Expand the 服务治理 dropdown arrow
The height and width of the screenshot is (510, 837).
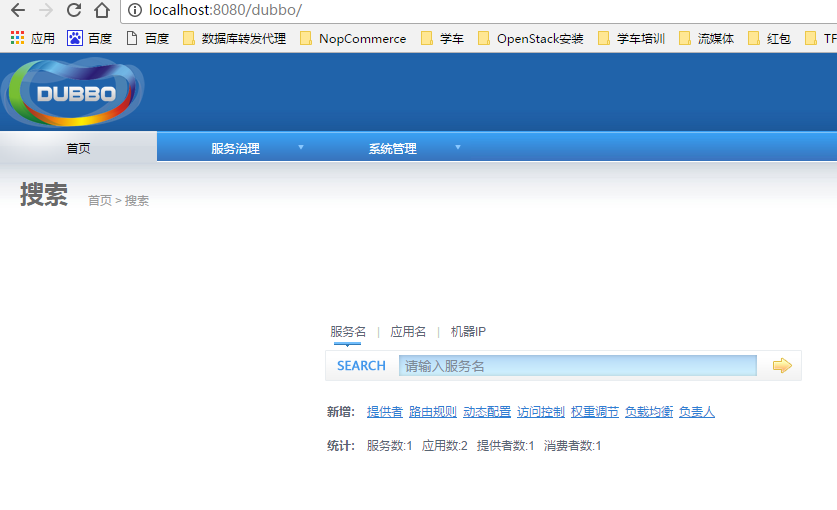click(301, 147)
